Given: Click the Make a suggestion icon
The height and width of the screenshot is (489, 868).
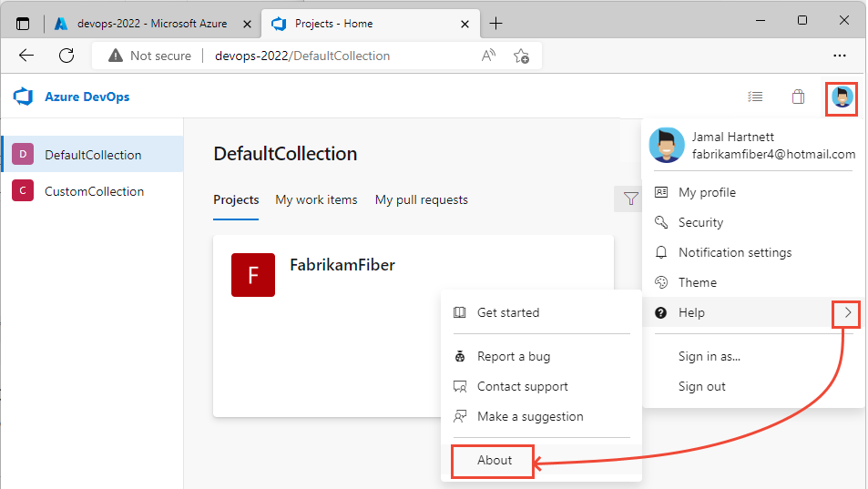Looking at the screenshot, I should (459, 416).
